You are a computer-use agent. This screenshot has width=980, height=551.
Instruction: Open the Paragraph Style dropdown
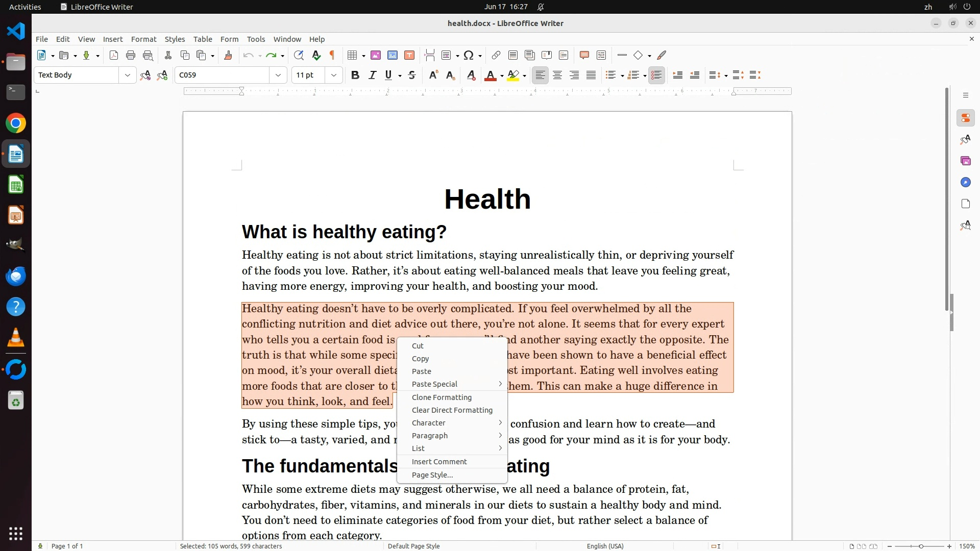tap(127, 76)
